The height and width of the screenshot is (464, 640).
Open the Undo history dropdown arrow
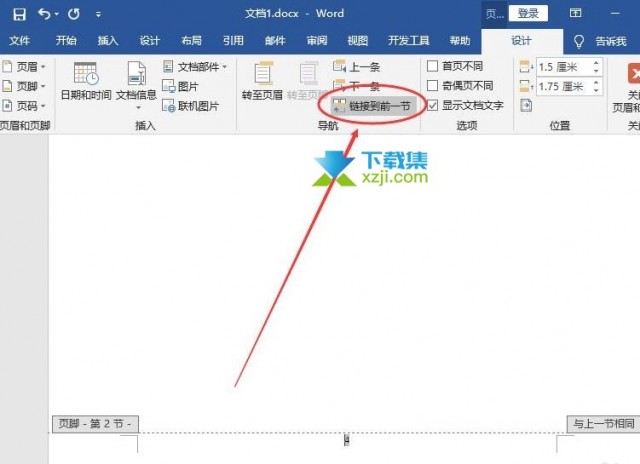tap(56, 14)
